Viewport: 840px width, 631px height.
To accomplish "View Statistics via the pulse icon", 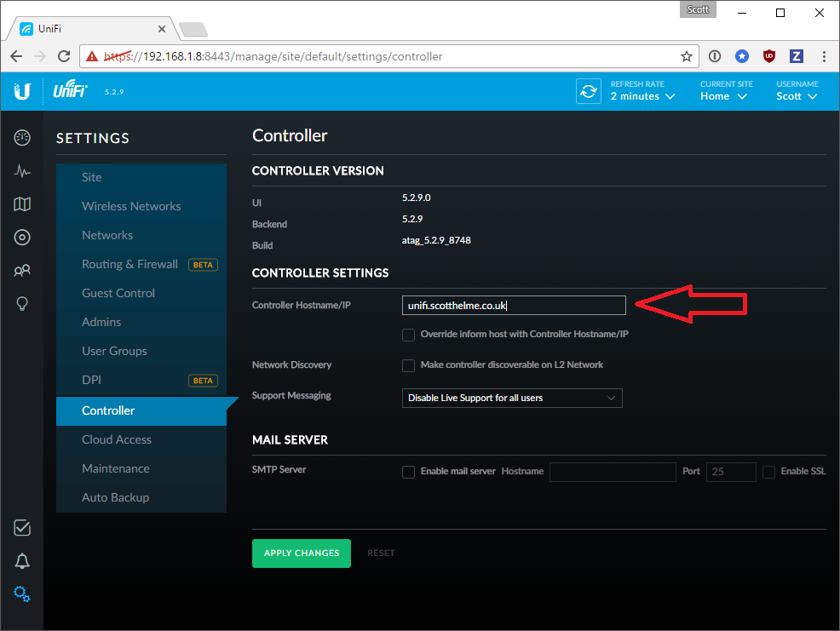I will 21,170.
